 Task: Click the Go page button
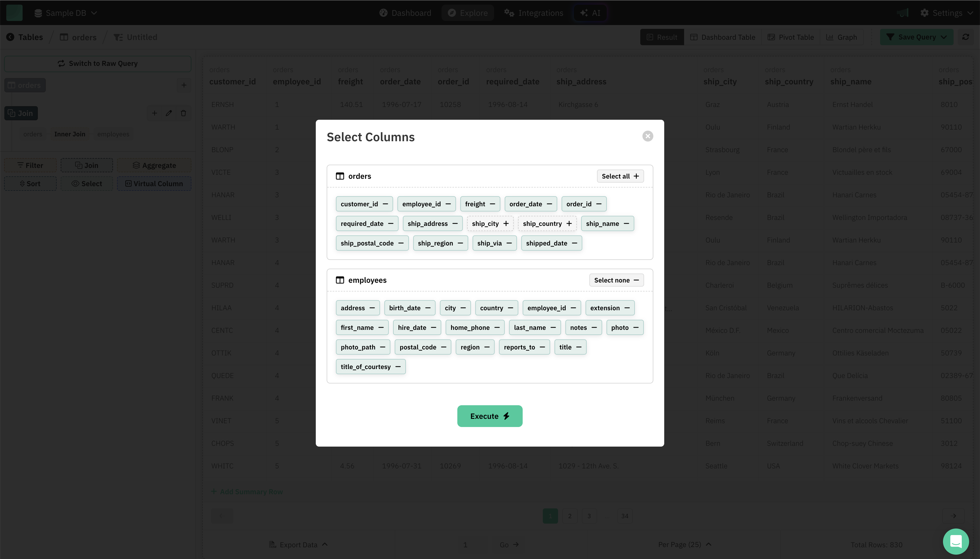click(509, 545)
